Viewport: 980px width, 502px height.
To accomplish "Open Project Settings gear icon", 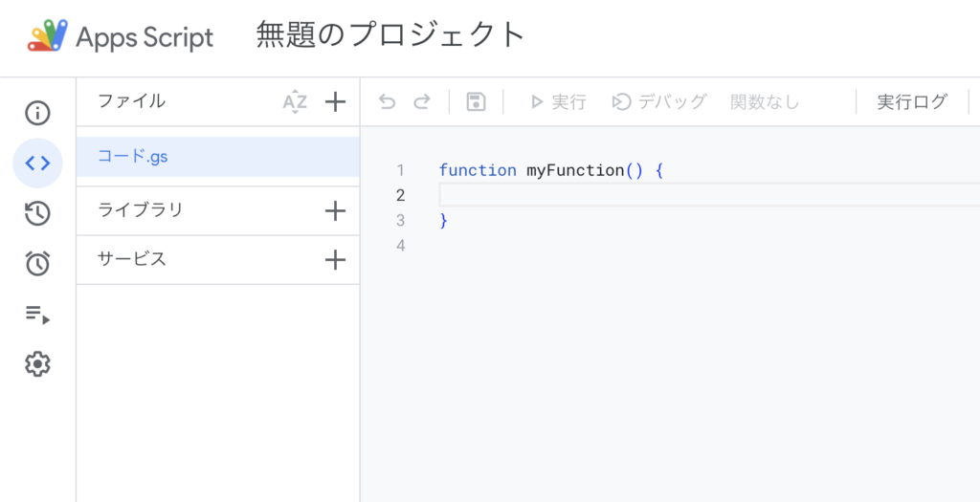I will click(37, 364).
